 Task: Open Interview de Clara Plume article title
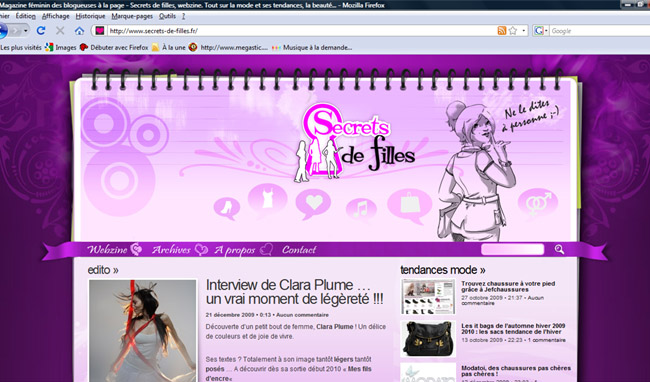click(x=294, y=292)
